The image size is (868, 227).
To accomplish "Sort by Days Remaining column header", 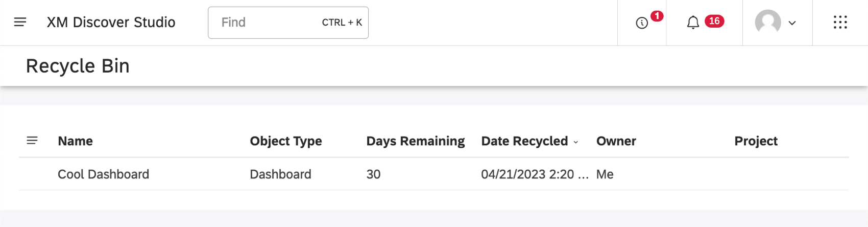I will pos(415,141).
